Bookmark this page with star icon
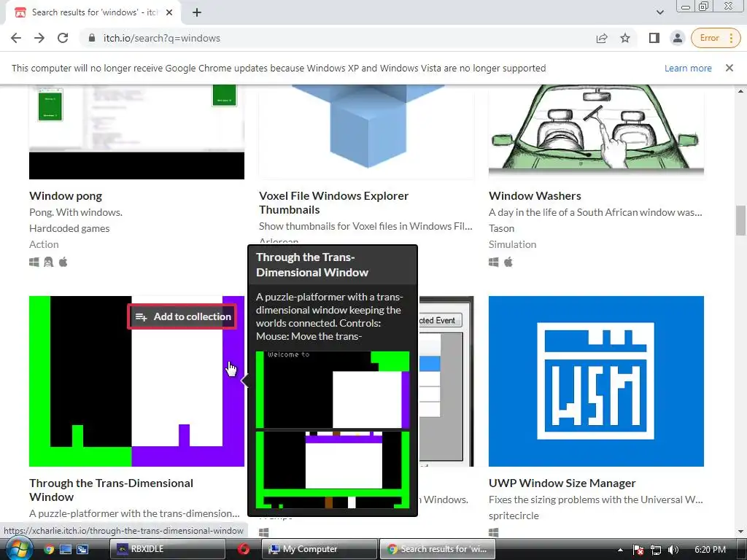Image resolution: width=747 pixels, height=560 pixels. pyautogui.click(x=625, y=38)
